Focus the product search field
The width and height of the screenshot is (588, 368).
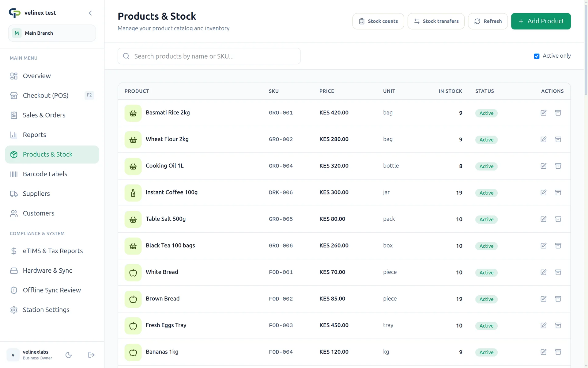point(209,56)
